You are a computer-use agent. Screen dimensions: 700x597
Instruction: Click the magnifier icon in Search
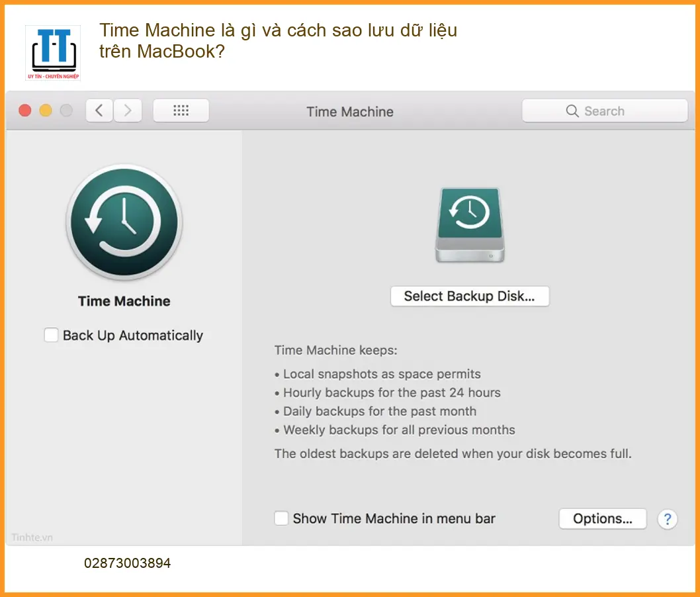click(572, 111)
